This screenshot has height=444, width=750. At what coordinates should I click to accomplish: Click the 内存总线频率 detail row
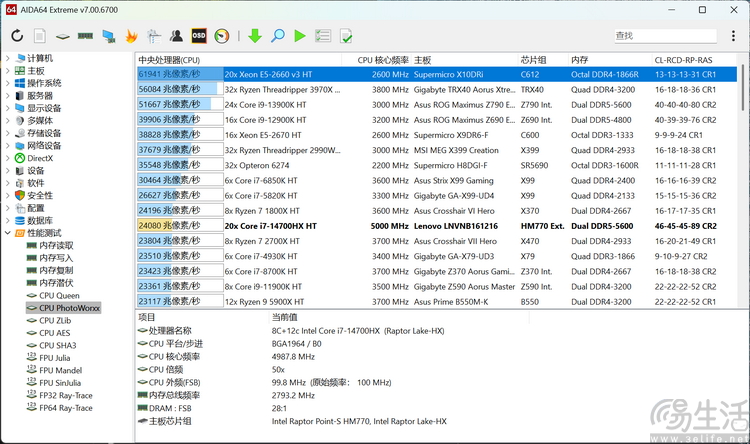[226, 395]
